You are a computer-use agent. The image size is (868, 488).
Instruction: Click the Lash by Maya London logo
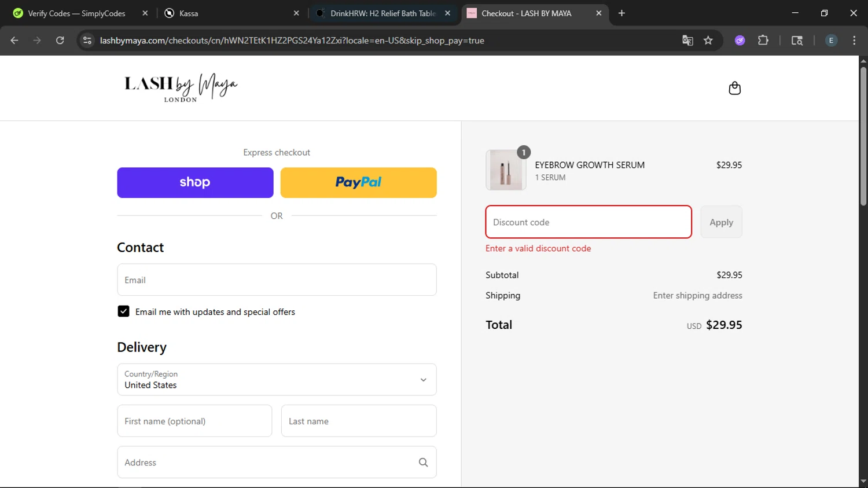tap(181, 88)
